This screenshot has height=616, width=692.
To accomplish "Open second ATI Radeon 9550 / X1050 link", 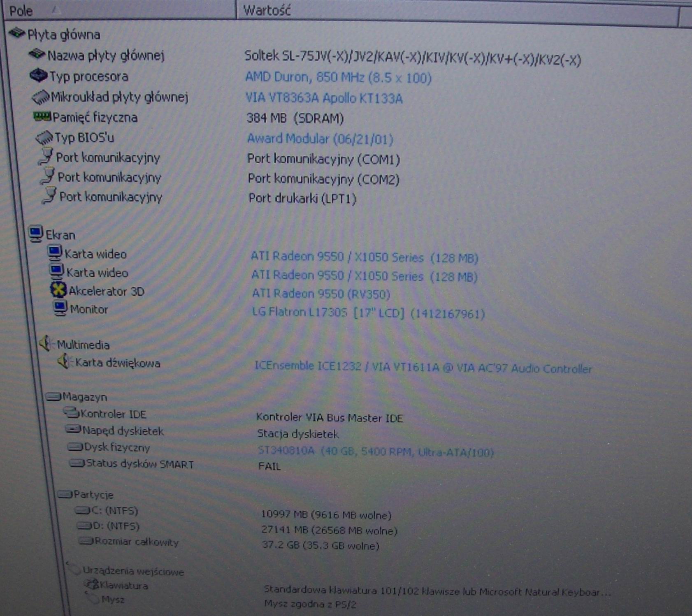I will (365, 276).
